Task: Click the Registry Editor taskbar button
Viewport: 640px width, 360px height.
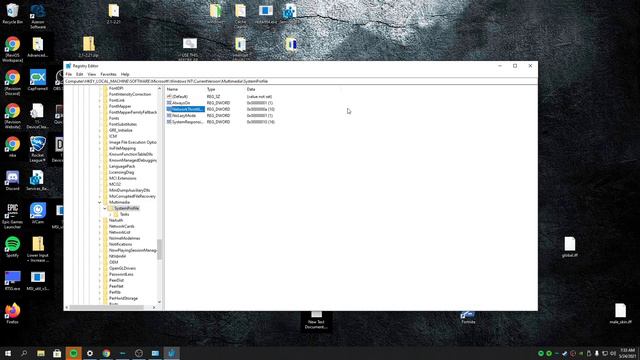Action: (171, 353)
